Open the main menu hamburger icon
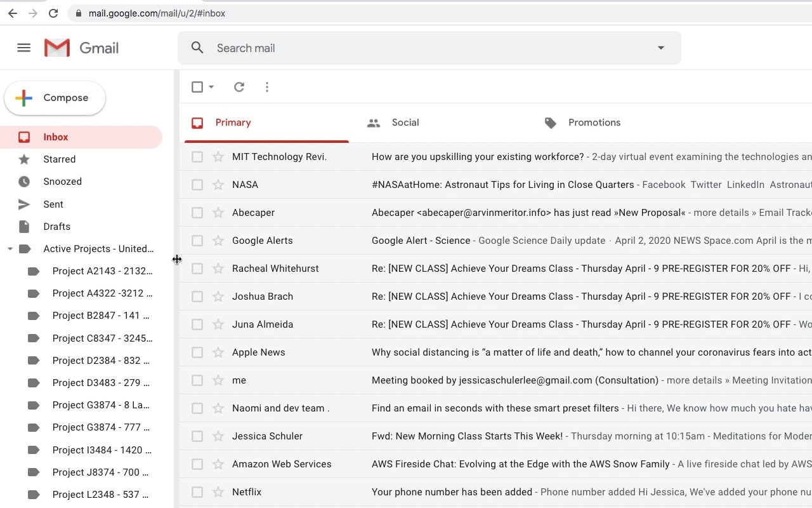The width and height of the screenshot is (812, 508). click(x=23, y=48)
